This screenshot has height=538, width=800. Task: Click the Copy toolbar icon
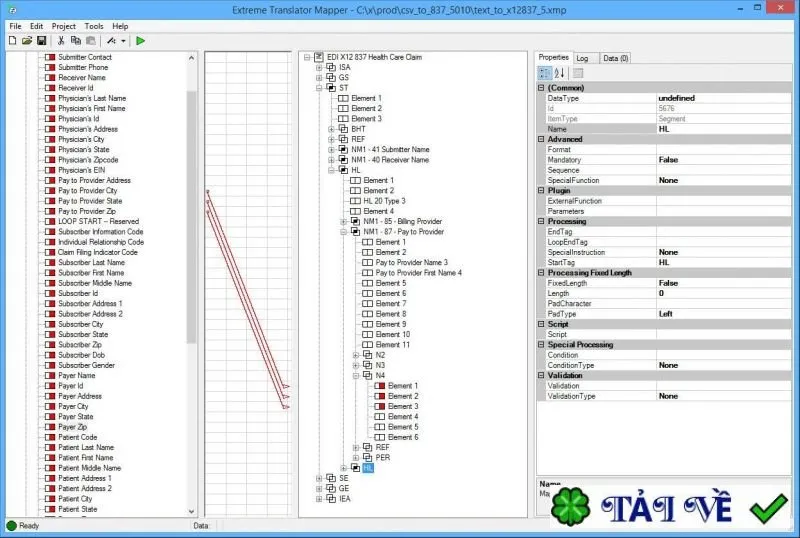coord(76,41)
